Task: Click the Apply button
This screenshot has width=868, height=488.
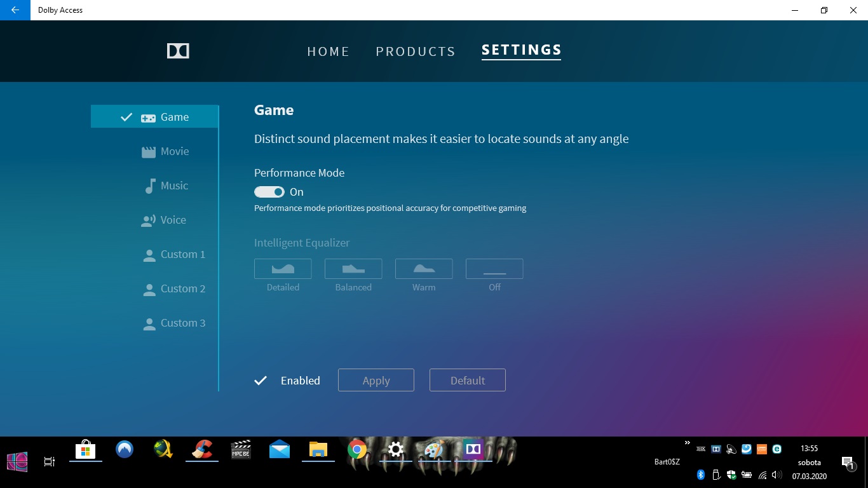Action: tap(376, 380)
